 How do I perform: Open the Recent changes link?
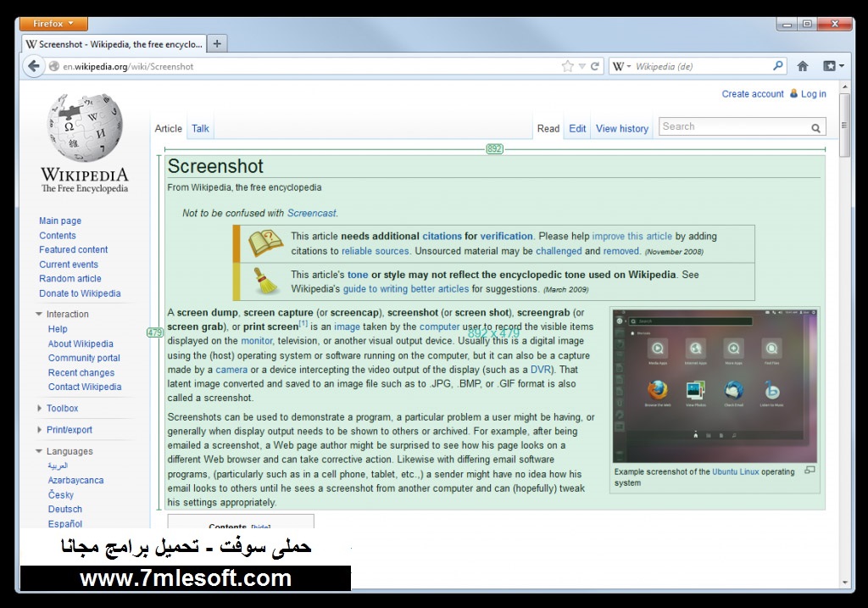click(81, 372)
